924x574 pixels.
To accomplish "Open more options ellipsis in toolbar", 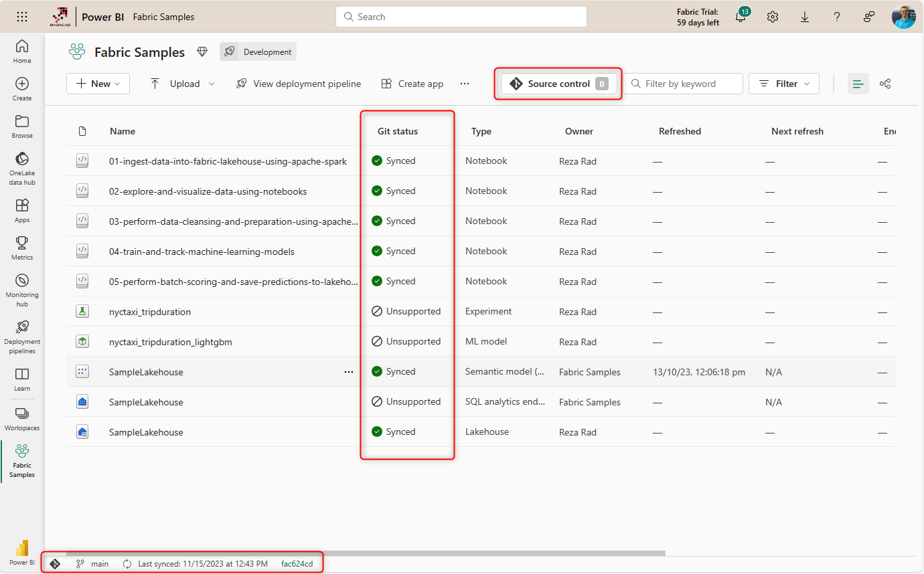I will [465, 84].
